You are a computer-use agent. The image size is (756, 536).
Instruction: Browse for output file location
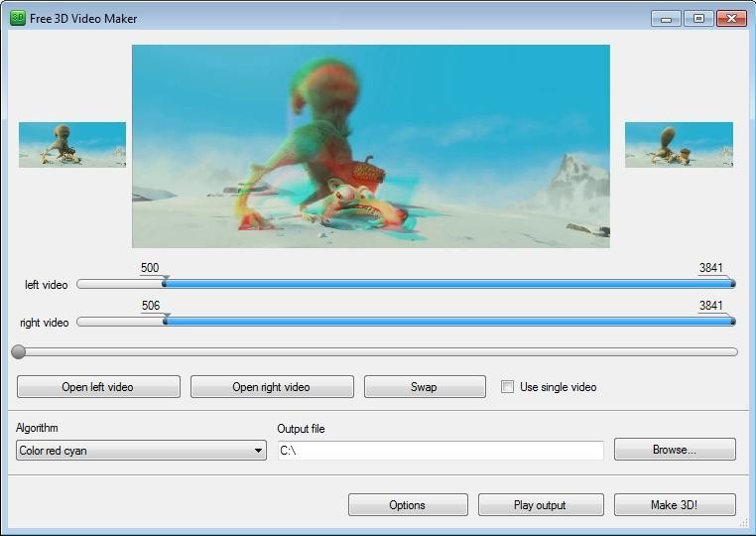[675, 450]
